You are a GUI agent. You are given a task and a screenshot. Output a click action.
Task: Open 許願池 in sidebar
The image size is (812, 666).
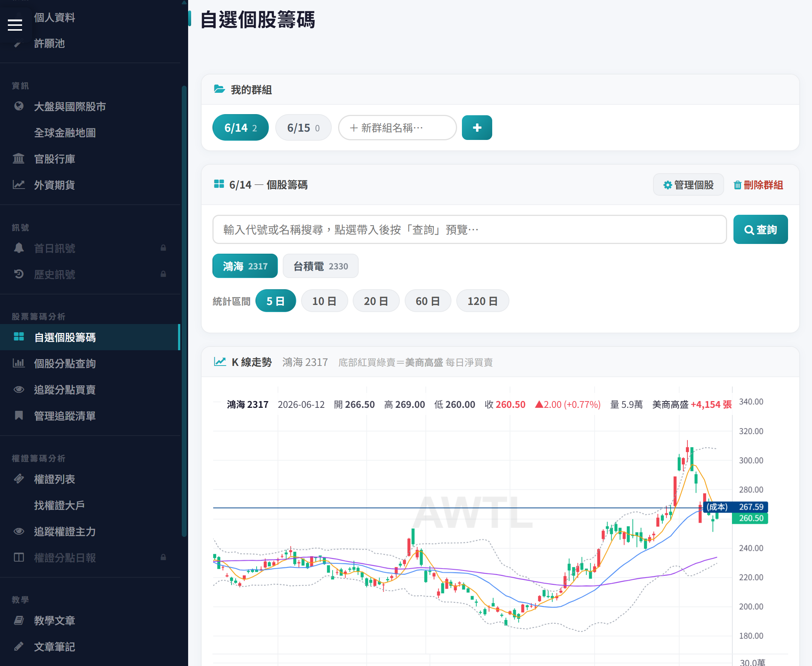click(49, 43)
